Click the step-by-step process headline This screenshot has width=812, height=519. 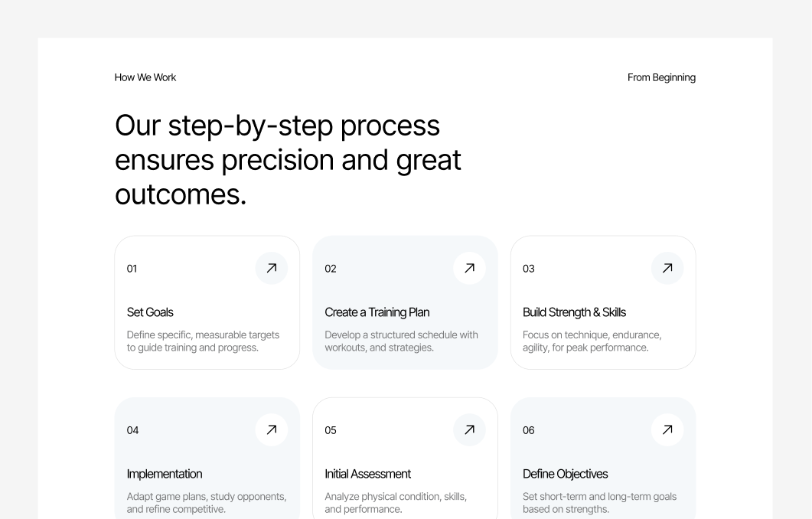point(289,159)
